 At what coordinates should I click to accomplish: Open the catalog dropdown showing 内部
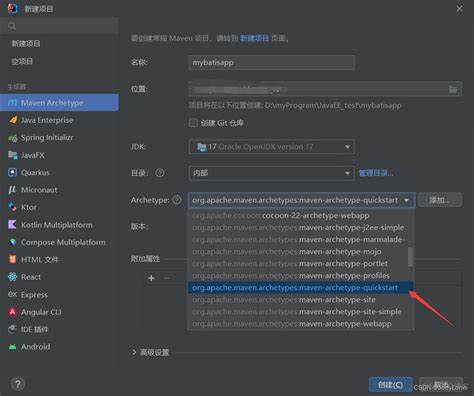point(271,173)
